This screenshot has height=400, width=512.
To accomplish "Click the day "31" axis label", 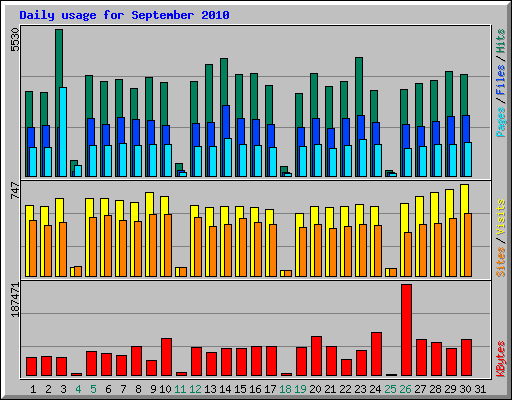I will click(480, 389).
